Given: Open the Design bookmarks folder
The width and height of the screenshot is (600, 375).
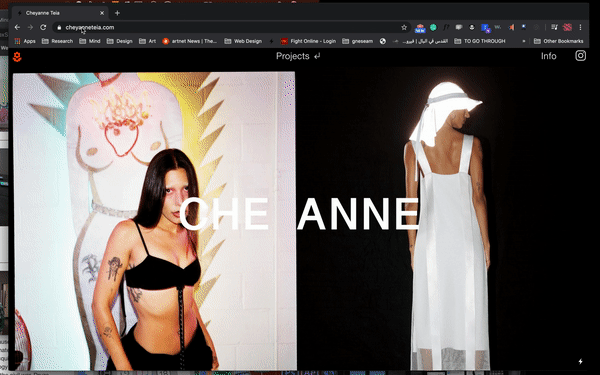Looking at the screenshot, I should [119, 41].
